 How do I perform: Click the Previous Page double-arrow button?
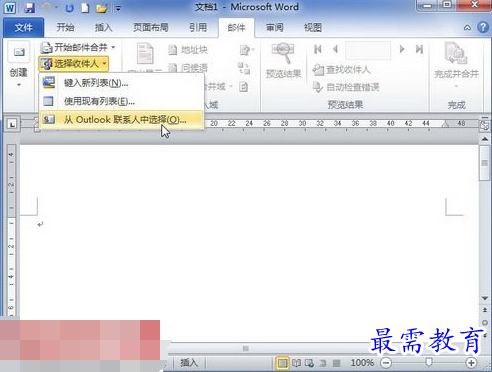[x=485, y=310]
